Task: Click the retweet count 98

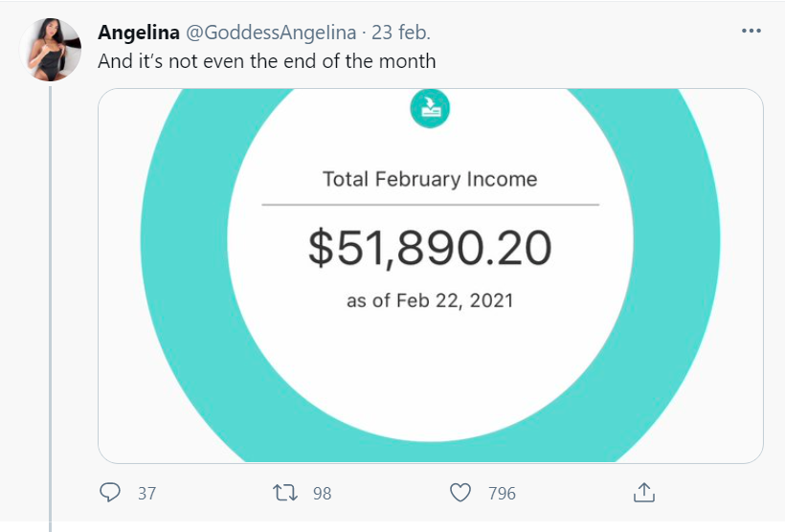Action: click(x=322, y=494)
